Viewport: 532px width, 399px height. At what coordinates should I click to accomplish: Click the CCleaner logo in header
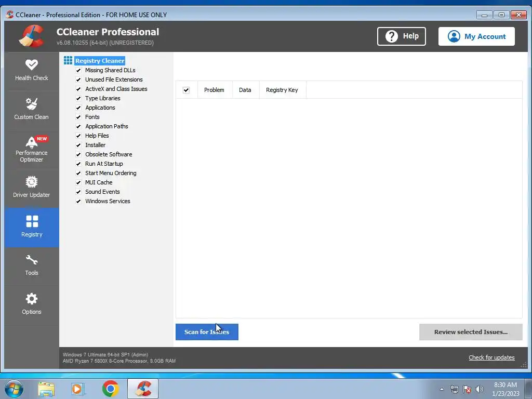click(x=32, y=36)
